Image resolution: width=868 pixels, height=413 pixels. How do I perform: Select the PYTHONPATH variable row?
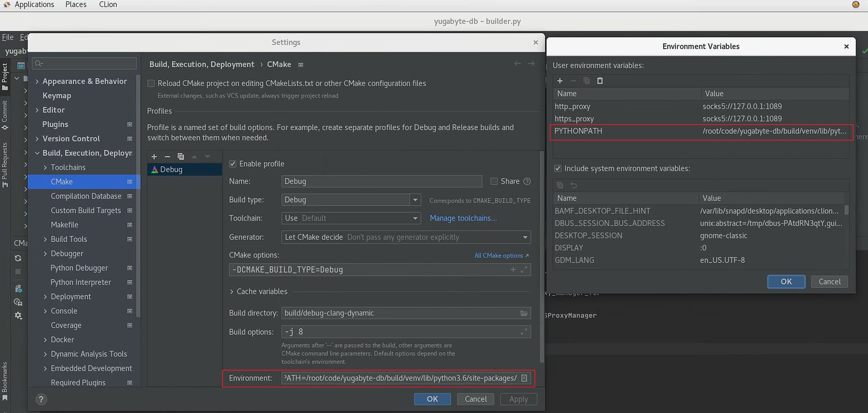tap(701, 131)
